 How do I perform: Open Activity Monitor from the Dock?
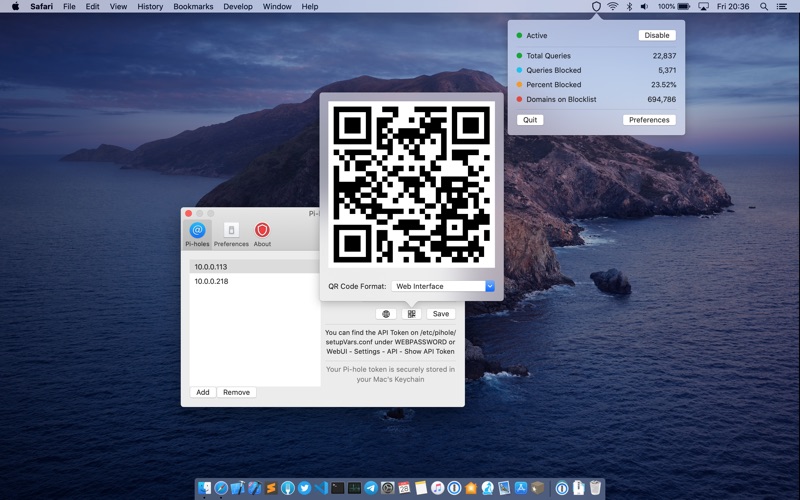pos(355,488)
